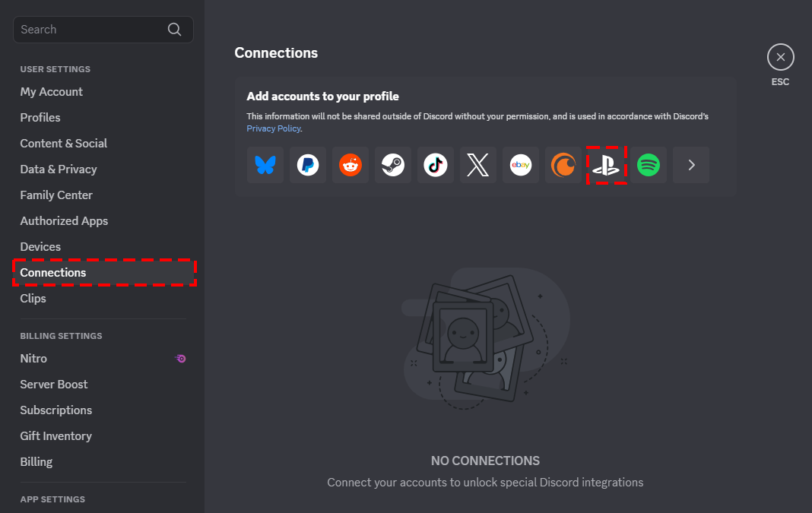
Task: Add Reddit account connection
Action: (x=350, y=165)
